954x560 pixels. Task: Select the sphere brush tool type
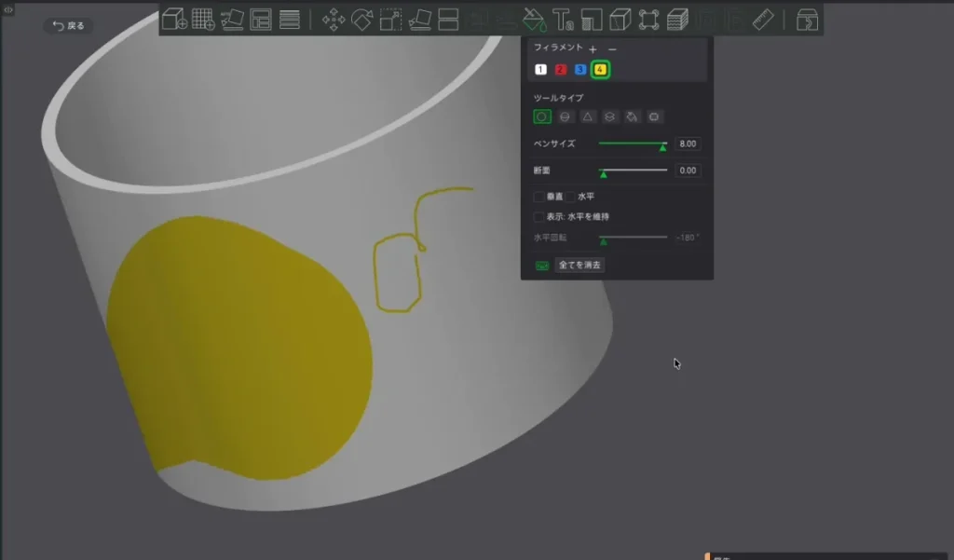pos(565,116)
